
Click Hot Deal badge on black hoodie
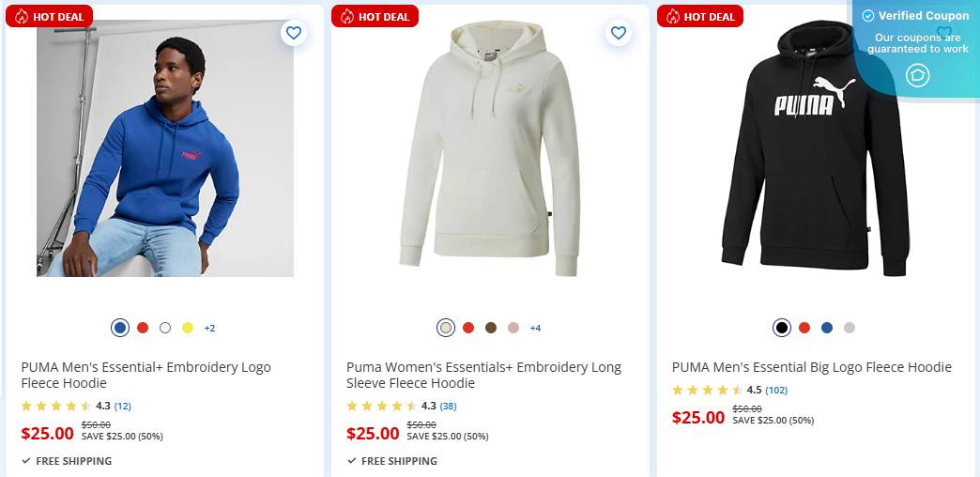(700, 17)
